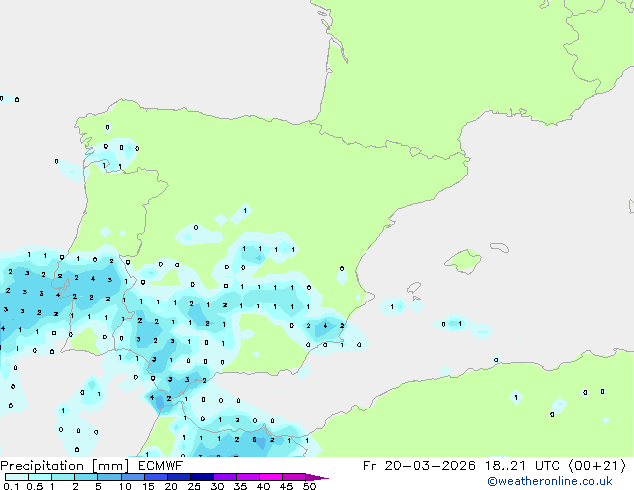Screen dimensions: 634x490
Task: Pick the 25–30 mm dark navy swatch
Action: [202, 477]
